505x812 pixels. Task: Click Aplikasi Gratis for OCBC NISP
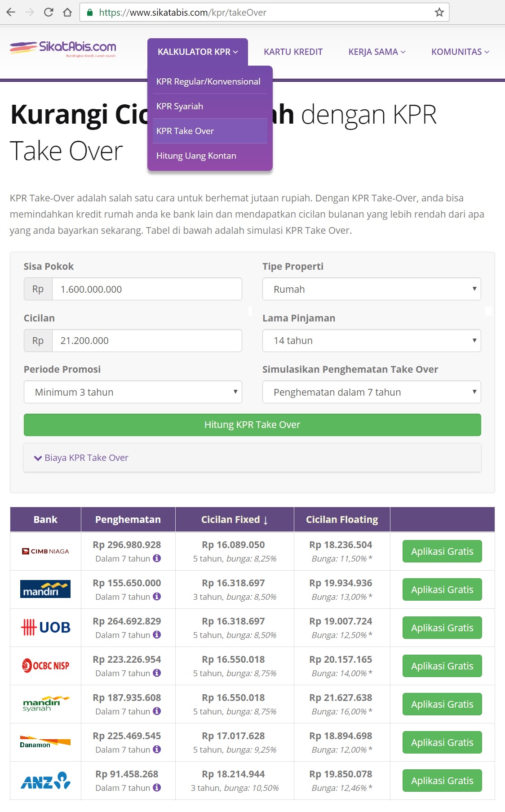pos(442,666)
